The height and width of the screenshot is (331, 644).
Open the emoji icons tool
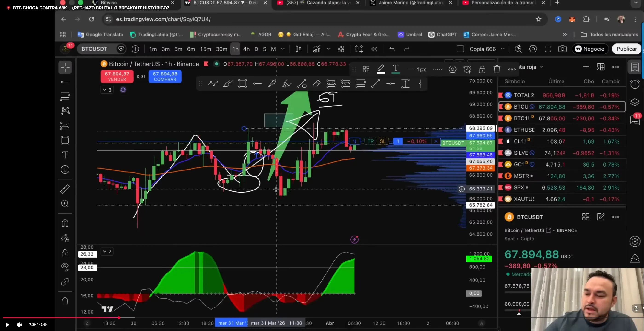click(x=65, y=170)
